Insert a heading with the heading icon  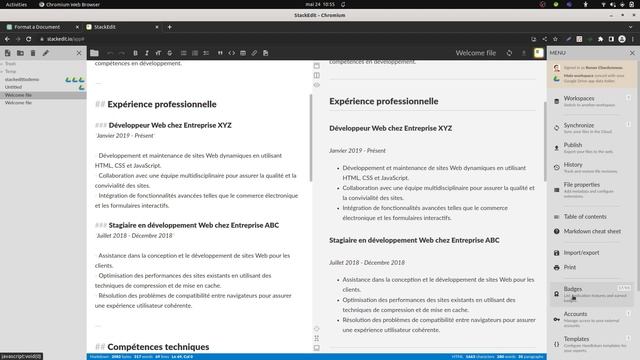click(158, 53)
